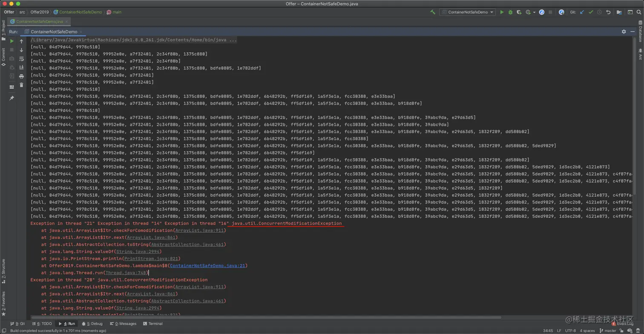Click main method breadcrumb
The height and width of the screenshot is (334, 644).
coord(114,12)
